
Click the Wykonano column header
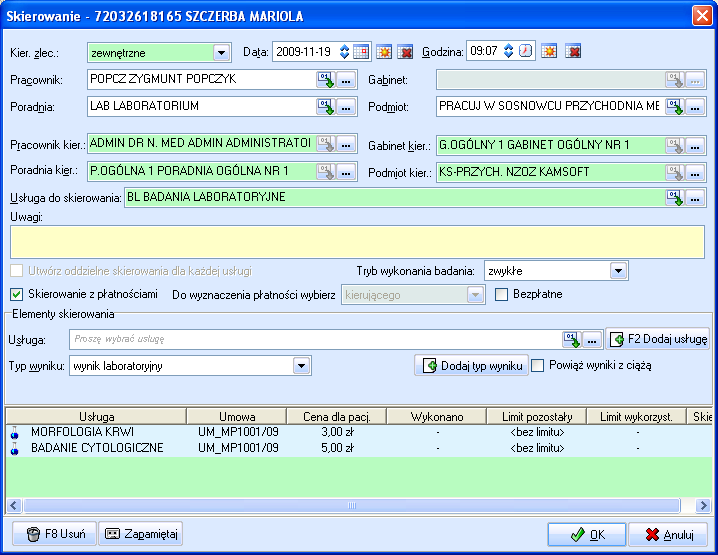(437, 417)
